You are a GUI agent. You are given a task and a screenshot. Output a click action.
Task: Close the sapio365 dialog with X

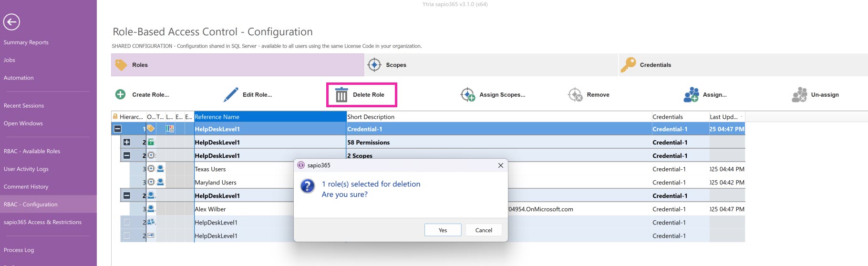tap(500, 165)
